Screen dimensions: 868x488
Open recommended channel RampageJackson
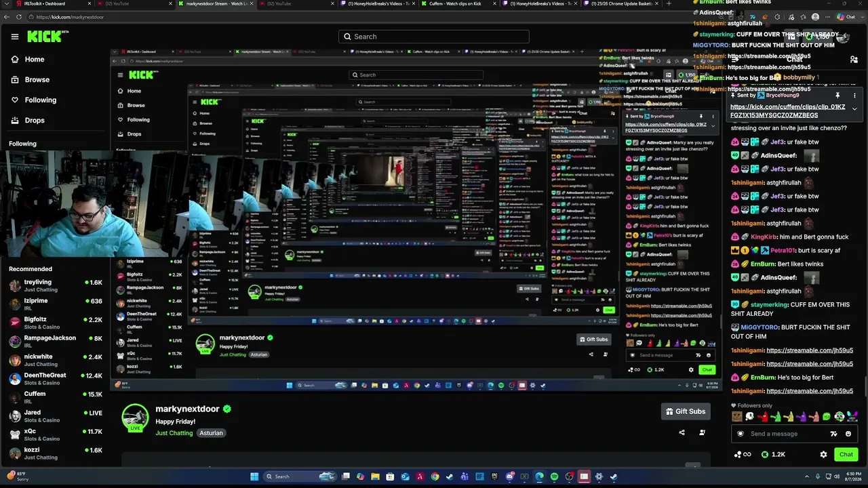pyautogui.click(x=54, y=342)
